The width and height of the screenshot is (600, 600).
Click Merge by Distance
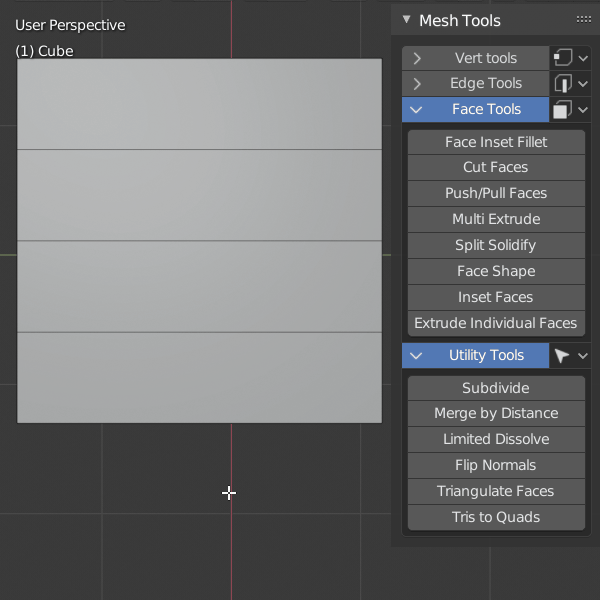click(x=496, y=413)
